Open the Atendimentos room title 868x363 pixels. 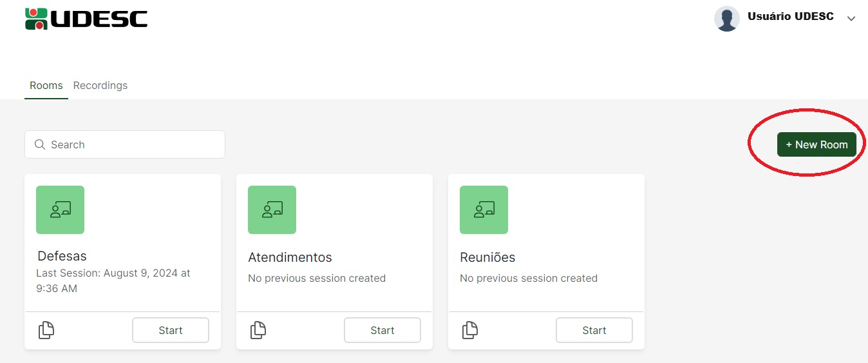290,257
